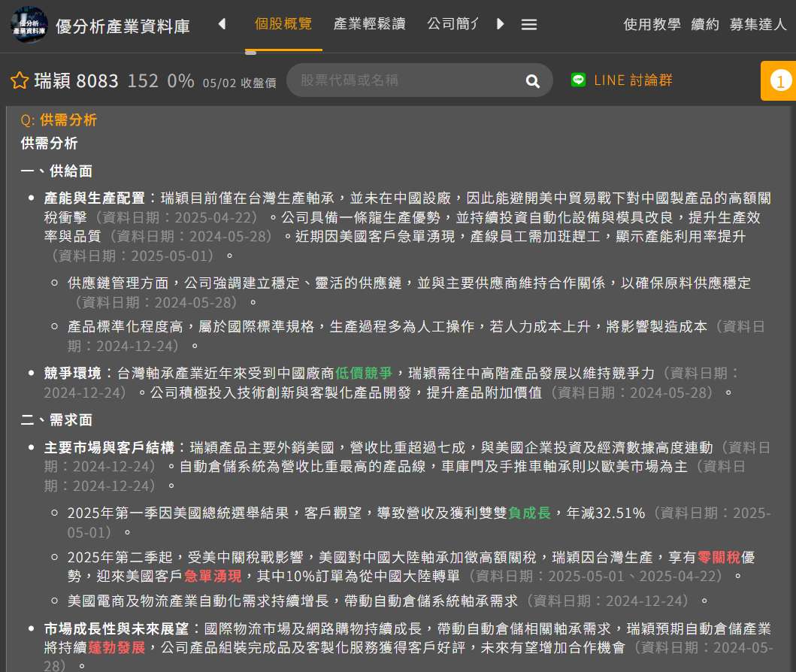Favorite 瑞穎 8083 with the star icon
The width and height of the screenshot is (796, 672).
coord(20,80)
